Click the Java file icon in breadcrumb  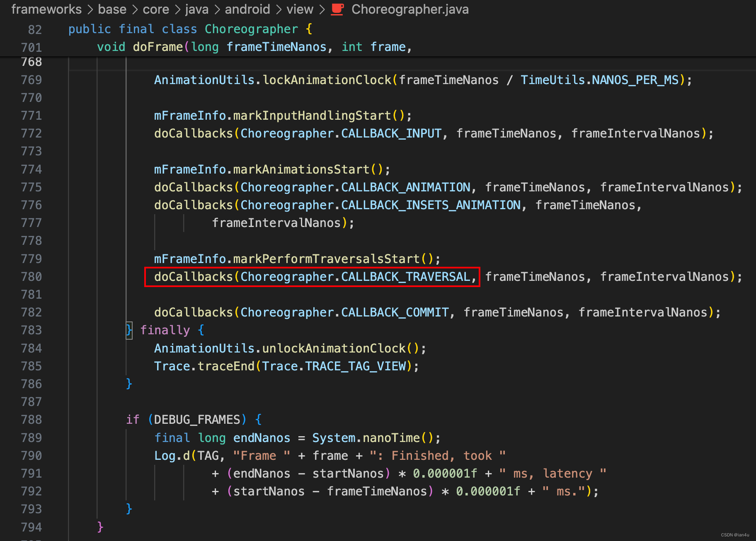click(337, 9)
